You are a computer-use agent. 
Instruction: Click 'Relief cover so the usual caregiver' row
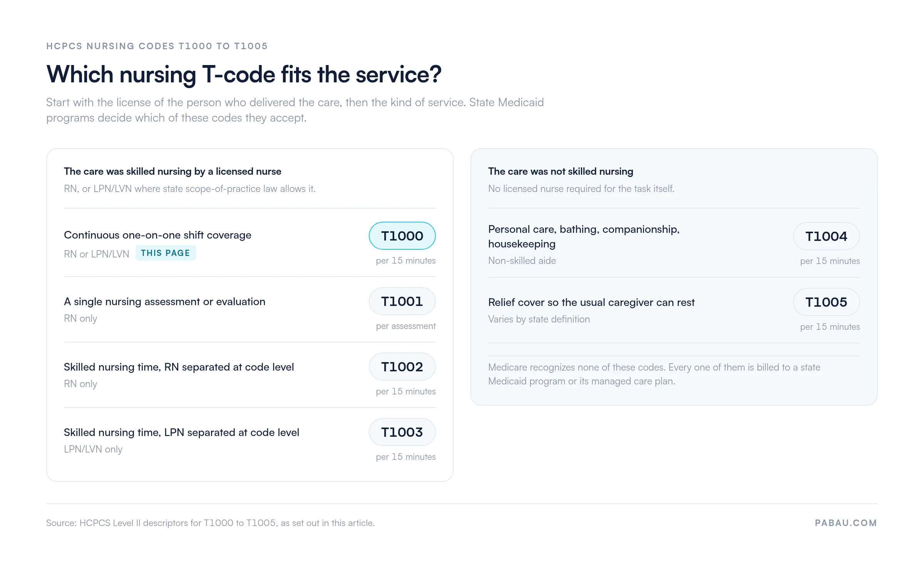pos(674,310)
